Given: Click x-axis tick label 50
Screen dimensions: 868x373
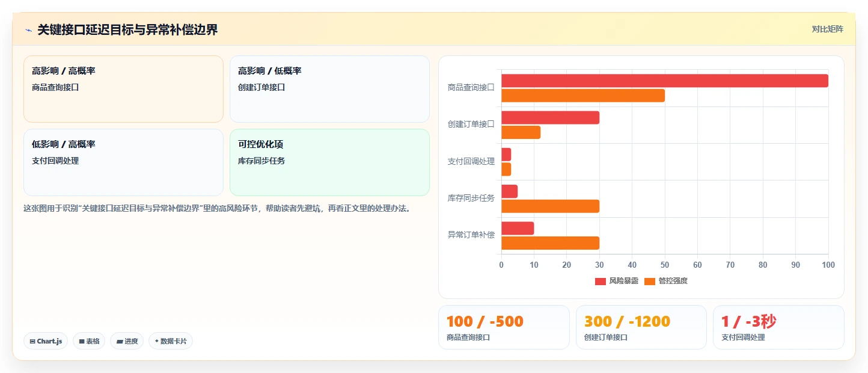Looking at the screenshot, I should click(x=665, y=265).
